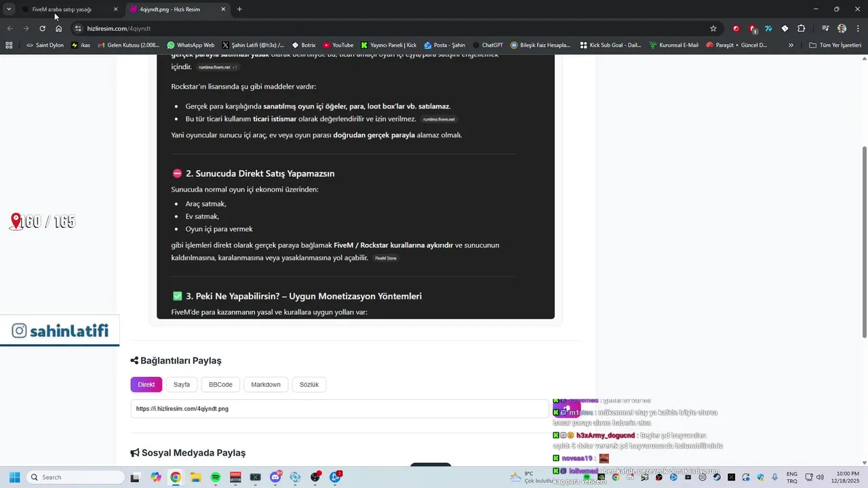Go back to the previous page
Screen dimensions: 868x488
point(9,28)
